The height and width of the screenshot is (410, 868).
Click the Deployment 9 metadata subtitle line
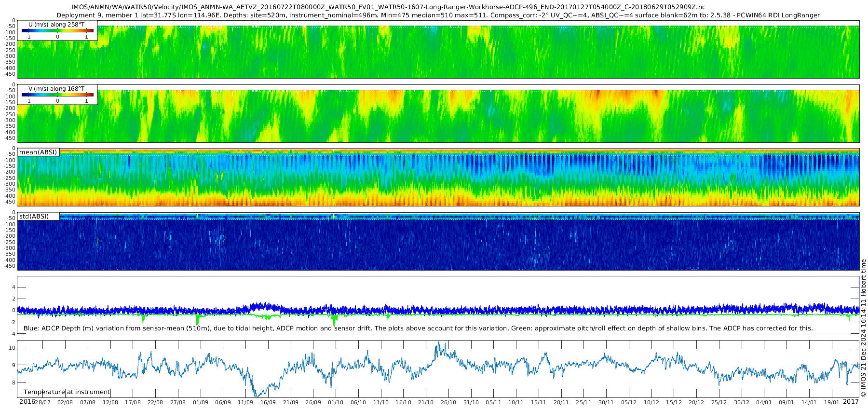pos(438,15)
